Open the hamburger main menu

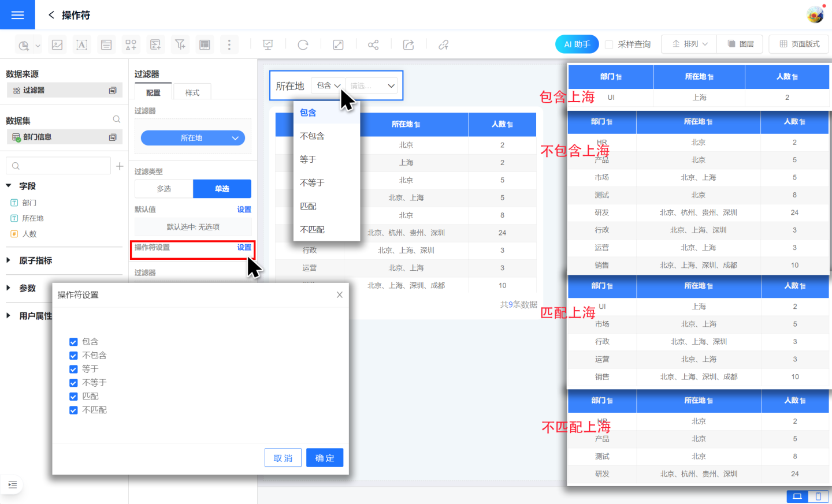click(x=17, y=15)
